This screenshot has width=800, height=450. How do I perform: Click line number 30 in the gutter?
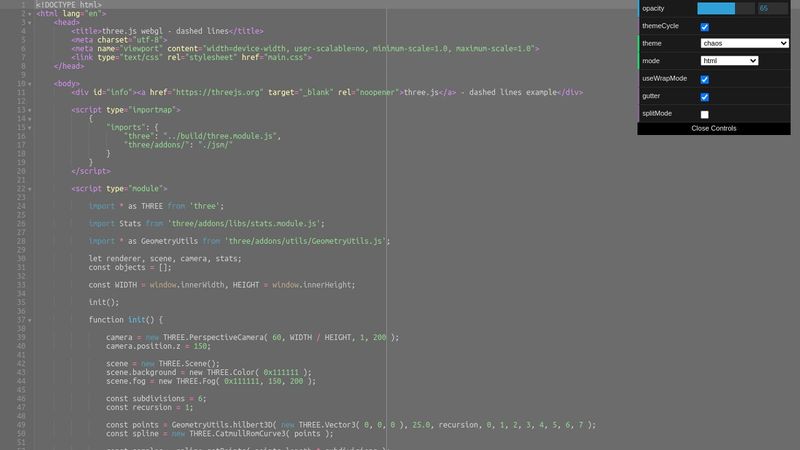tap(20, 258)
